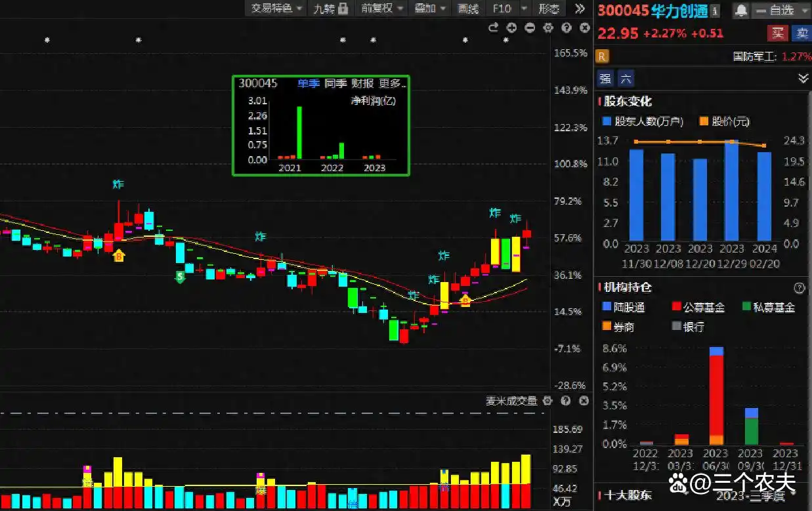This screenshot has width=812, height=511.
Task: Open help icon for 机构持仓 panel
Action: pos(799,288)
